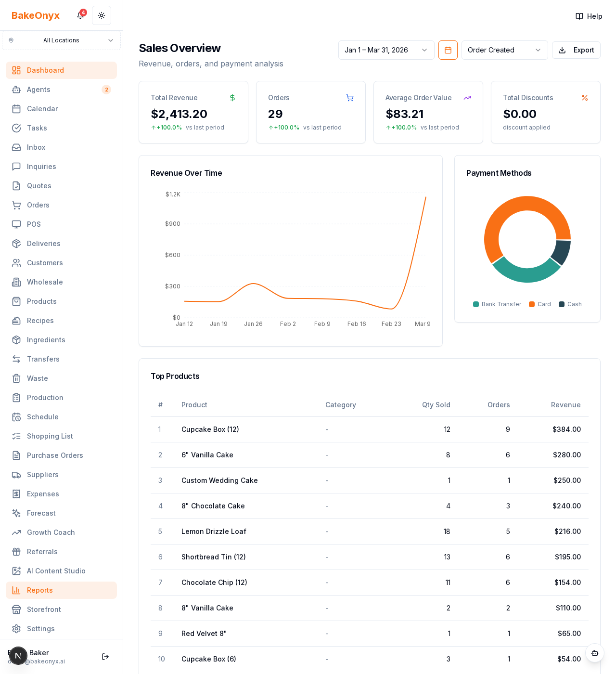The height and width of the screenshot is (674, 616).
Task: Click the Production clipboard icon
Action: click(x=16, y=398)
